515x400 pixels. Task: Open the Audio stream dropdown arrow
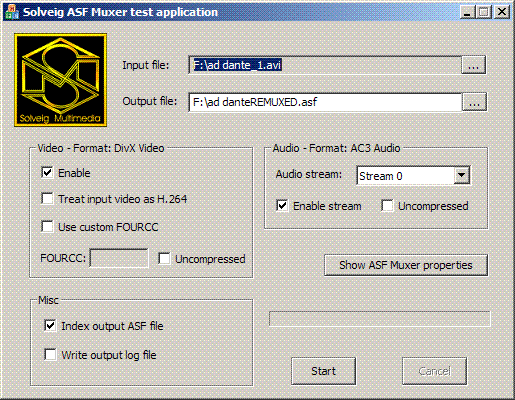[461, 175]
